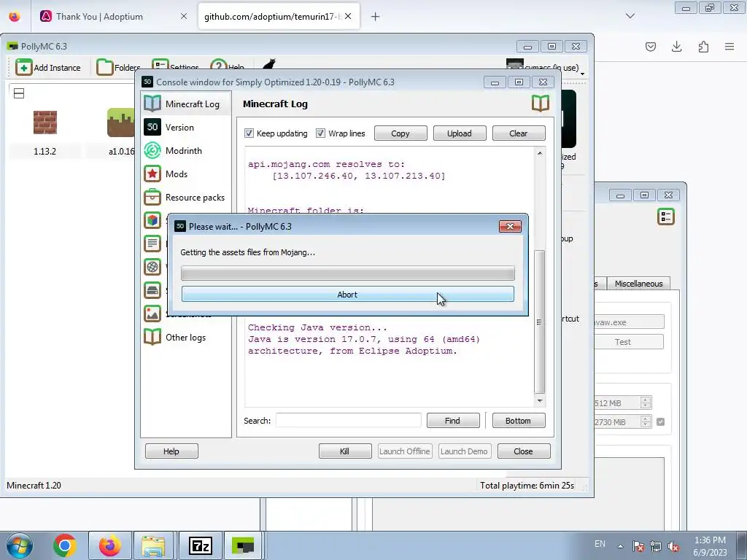The width and height of the screenshot is (747, 560).
Task: Click the globe worlds sidebar icon
Action: click(x=152, y=267)
